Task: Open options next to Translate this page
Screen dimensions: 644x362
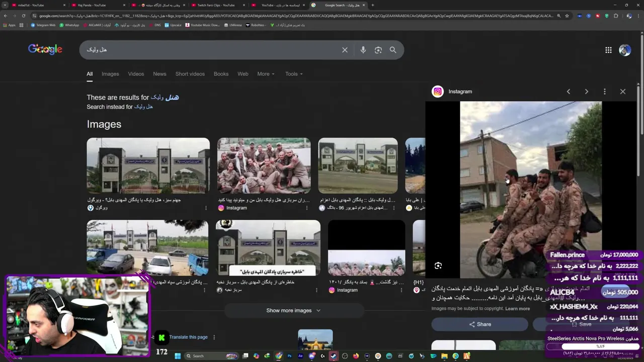Action: point(214,337)
